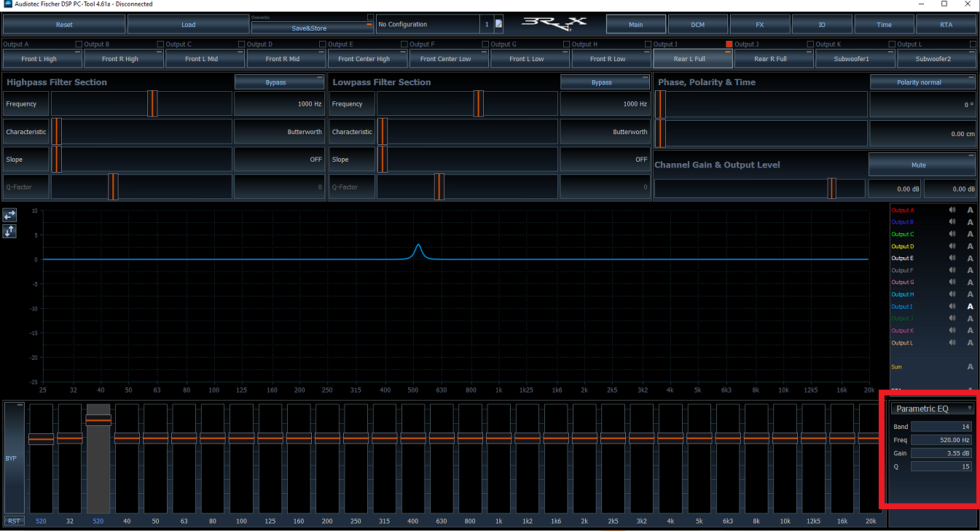
Task: Click the Channel Gain slider handle
Action: click(x=831, y=189)
